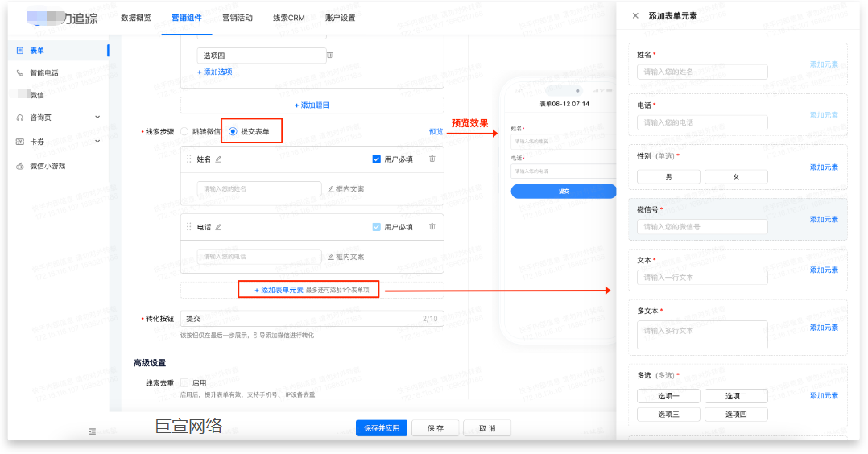Choose the 男 option in the side panel
The height and width of the screenshot is (454, 868).
tap(668, 176)
